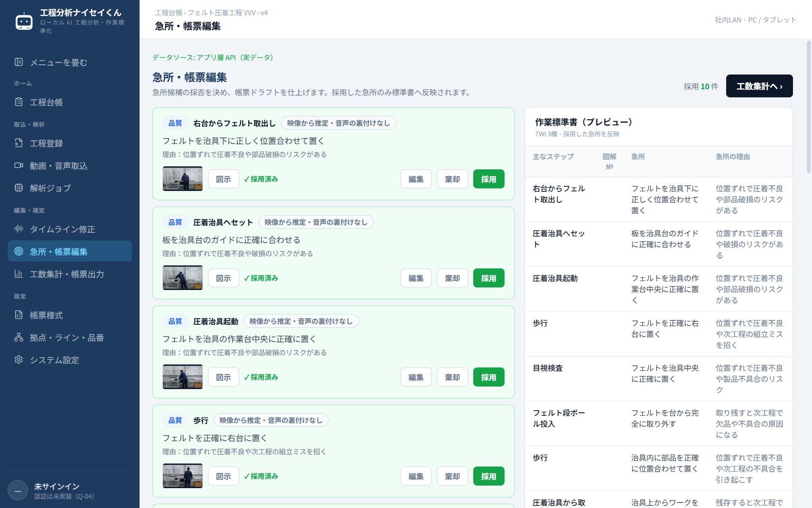Click the 動画・音声取込 camera icon
This screenshot has height=508, width=812.
coord(19,166)
